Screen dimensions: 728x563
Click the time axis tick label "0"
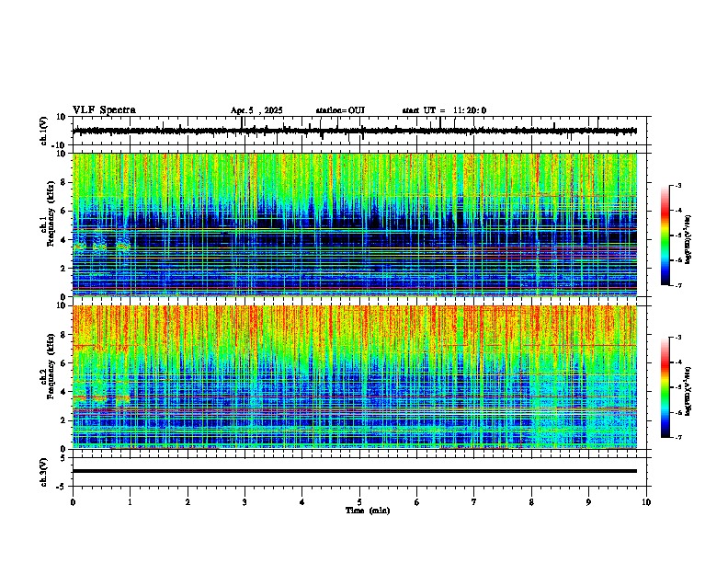click(73, 502)
